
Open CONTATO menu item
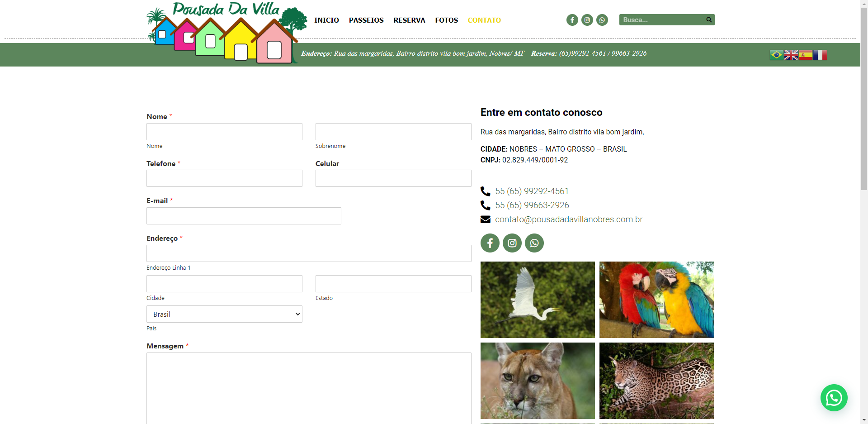(x=484, y=20)
